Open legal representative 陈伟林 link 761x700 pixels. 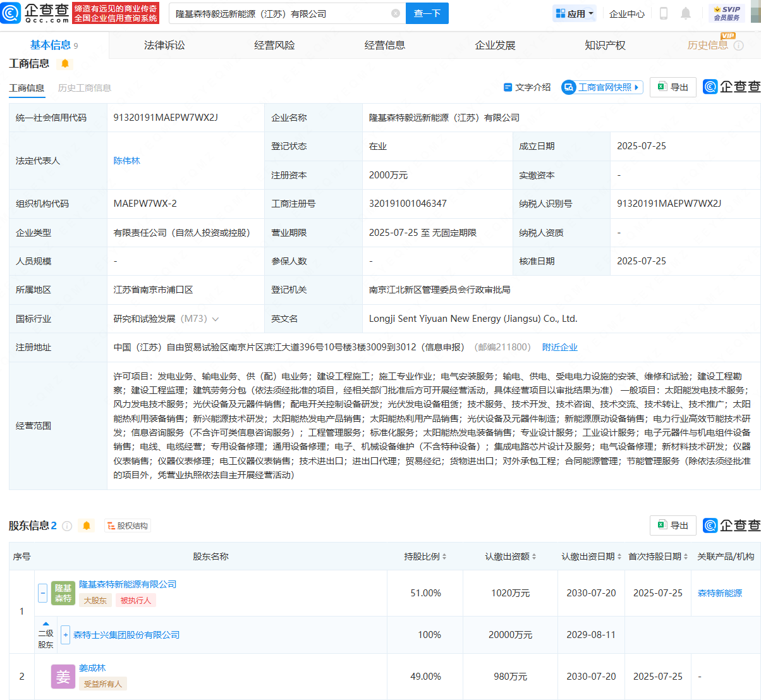point(127,161)
